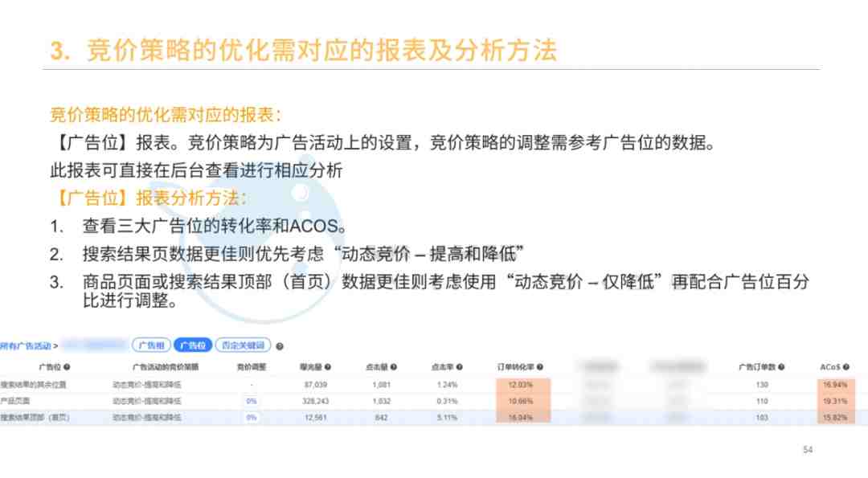Click conversion rate value 12.03%
This screenshot has height=478, width=868.
pos(520,385)
